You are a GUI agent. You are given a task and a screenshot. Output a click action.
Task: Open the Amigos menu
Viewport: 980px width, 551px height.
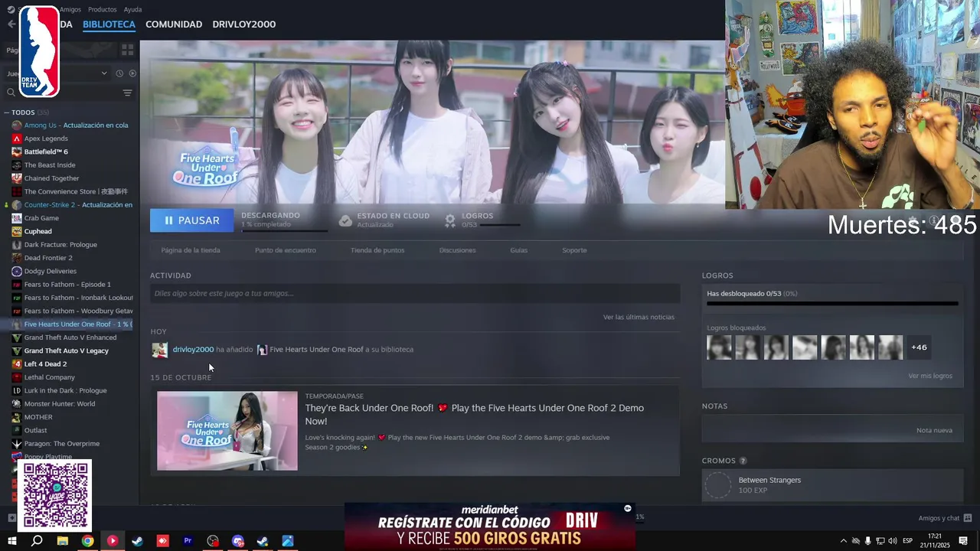(70, 9)
